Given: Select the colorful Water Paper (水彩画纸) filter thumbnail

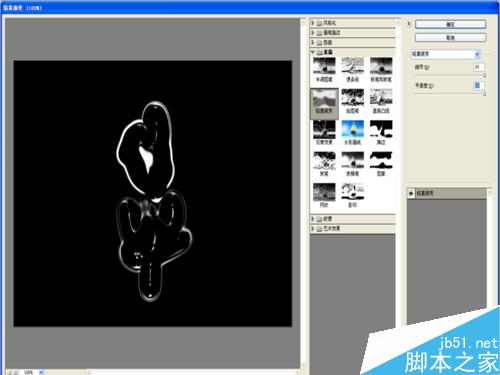Looking at the screenshot, I should pos(352,133).
